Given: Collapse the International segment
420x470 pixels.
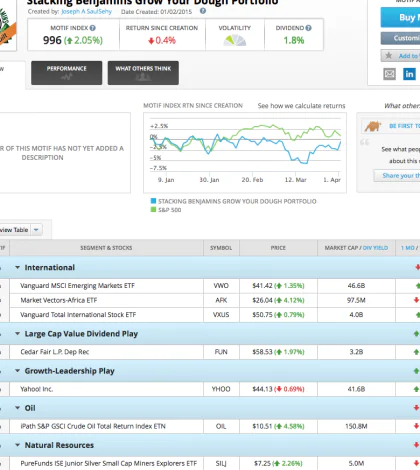Looking at the screenshot, I should (17, 267).
